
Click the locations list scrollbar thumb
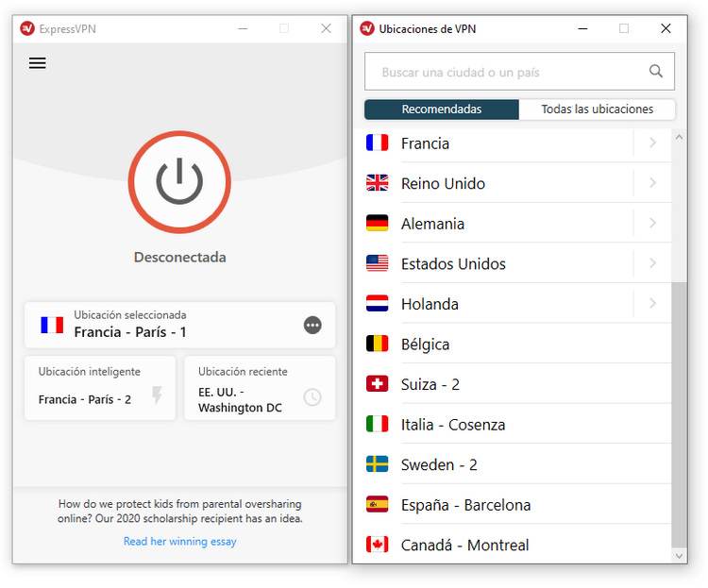(x=679, y=414)
